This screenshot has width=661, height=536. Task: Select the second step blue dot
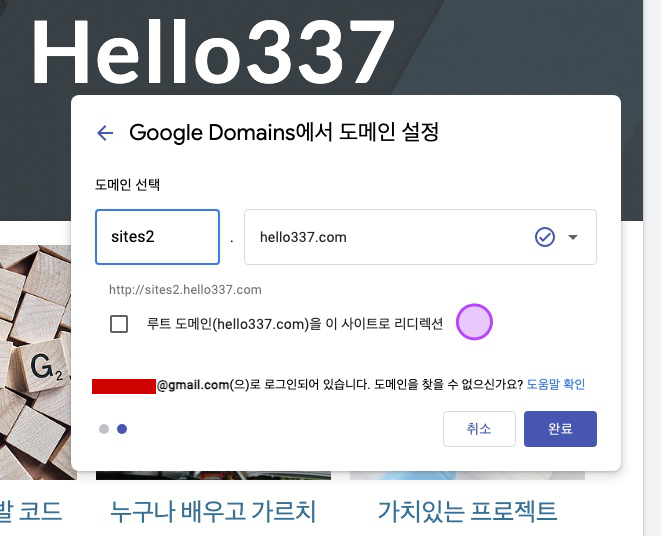click(x=122, y=429)
